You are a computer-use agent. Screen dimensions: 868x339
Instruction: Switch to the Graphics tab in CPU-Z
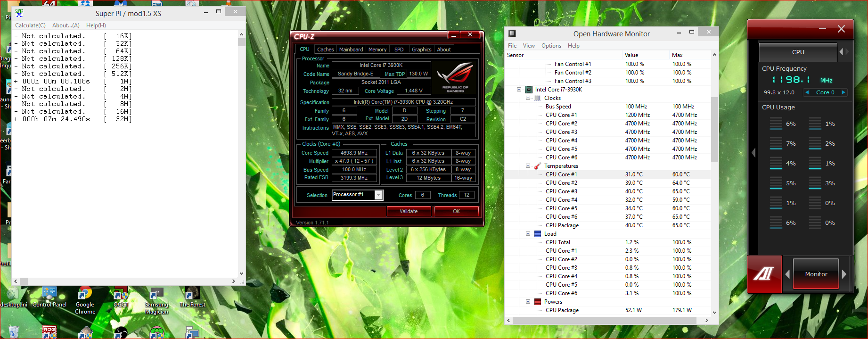click(x=422, y=50)
